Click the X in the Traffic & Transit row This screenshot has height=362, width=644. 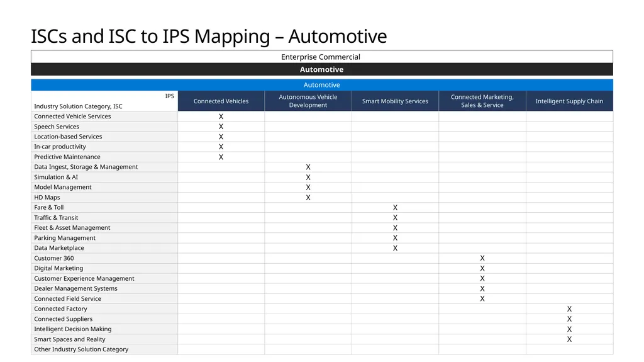pyautogui.click(x=395, y=218)
